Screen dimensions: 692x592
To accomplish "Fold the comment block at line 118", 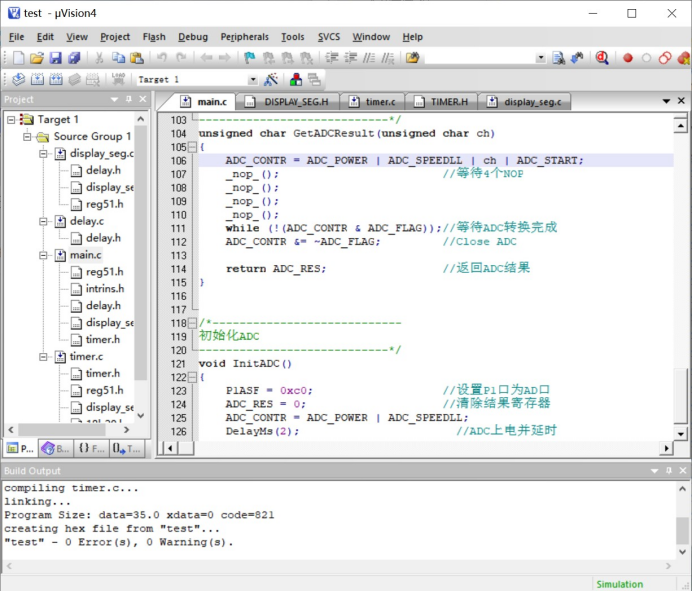I will pyautogui.click(x=192, y=323).
